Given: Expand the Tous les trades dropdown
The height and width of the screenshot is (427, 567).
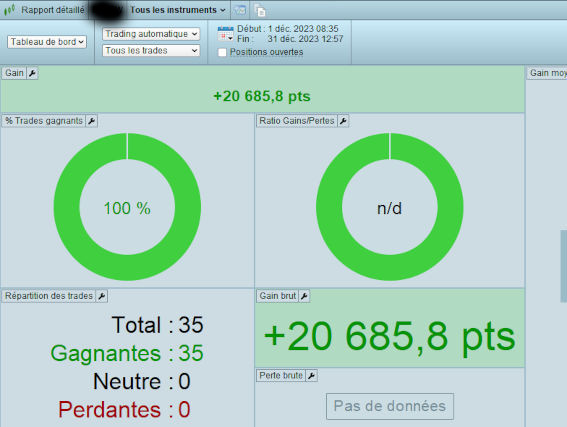Looking at the screenshot, I should [151, 51].
